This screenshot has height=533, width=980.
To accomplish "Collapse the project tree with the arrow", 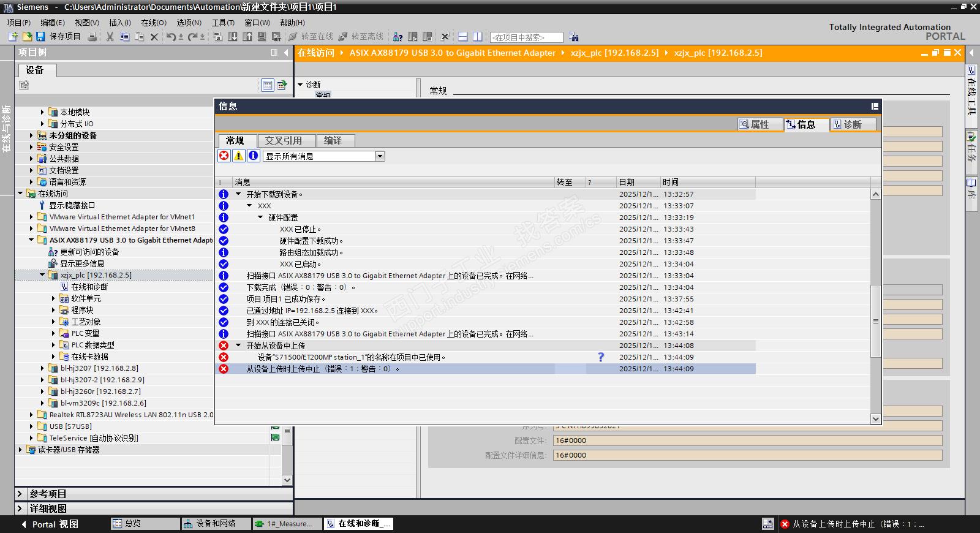I will coord(286,53).
